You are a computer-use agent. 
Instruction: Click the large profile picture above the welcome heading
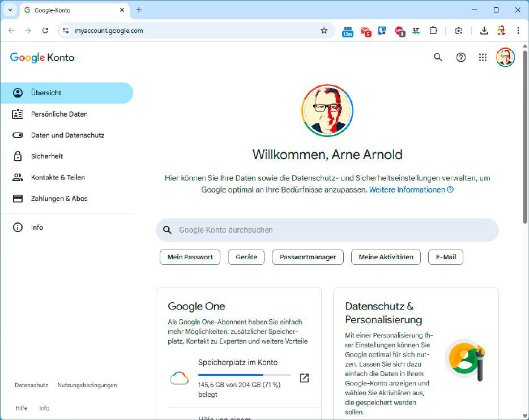tap(327, 110)
